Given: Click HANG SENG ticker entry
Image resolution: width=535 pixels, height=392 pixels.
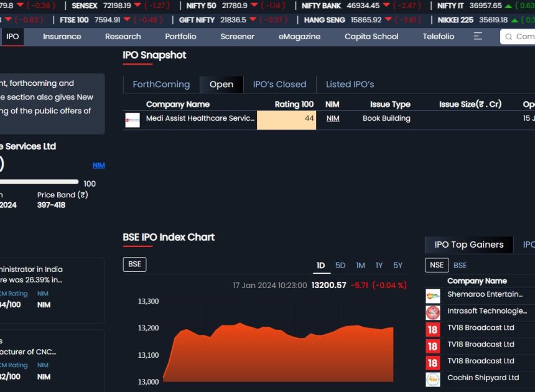Looking at the screenshot, I should [363, 20].
